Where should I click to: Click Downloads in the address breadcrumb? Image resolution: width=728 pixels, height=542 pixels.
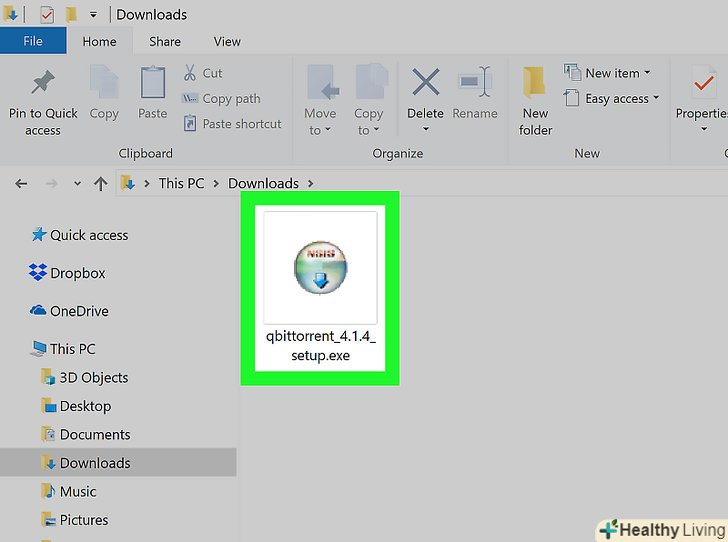[263, 183]
